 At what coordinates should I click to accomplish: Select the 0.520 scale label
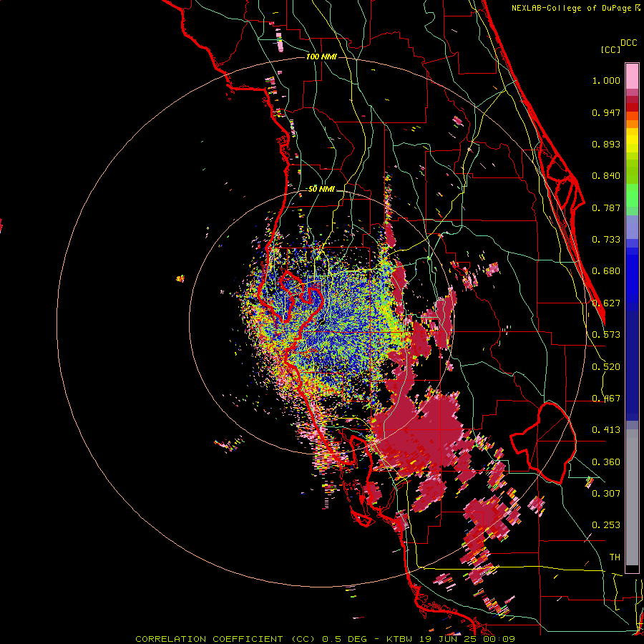point(606,366)
